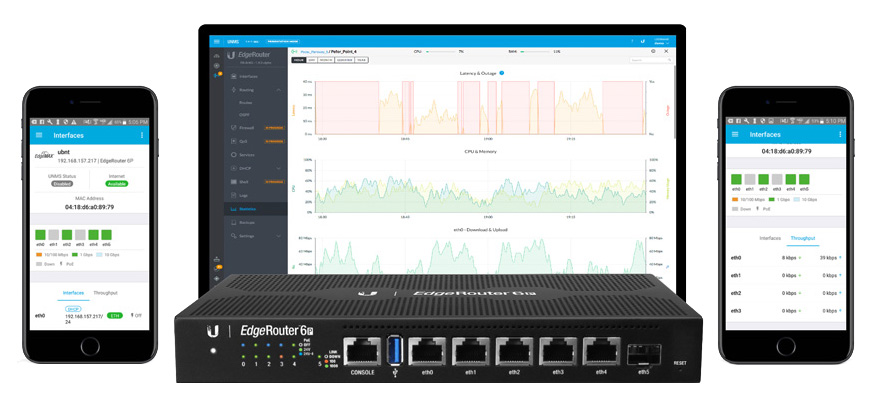Click the laptop page vertical scrollbar
The height and width of the screenshot is (410, 878).
click(x=674, y=104)
